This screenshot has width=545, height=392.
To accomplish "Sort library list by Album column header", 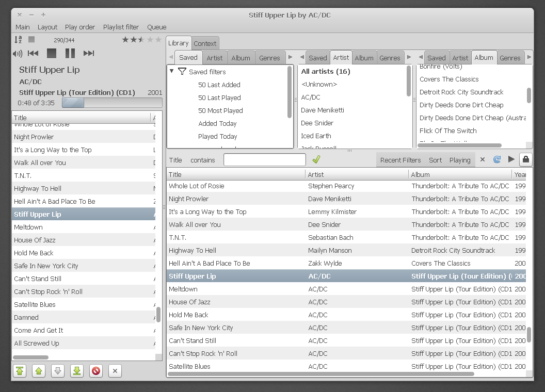I will [460, 174].
